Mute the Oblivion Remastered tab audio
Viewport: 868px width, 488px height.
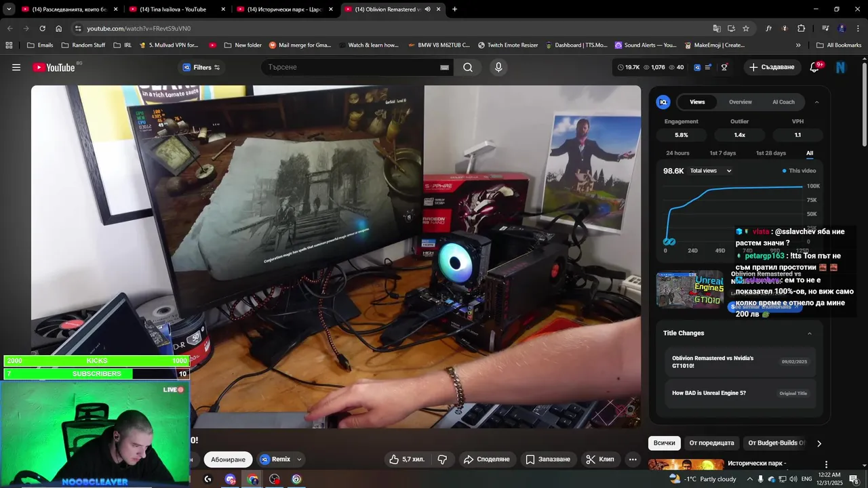[x=427, y=9]
